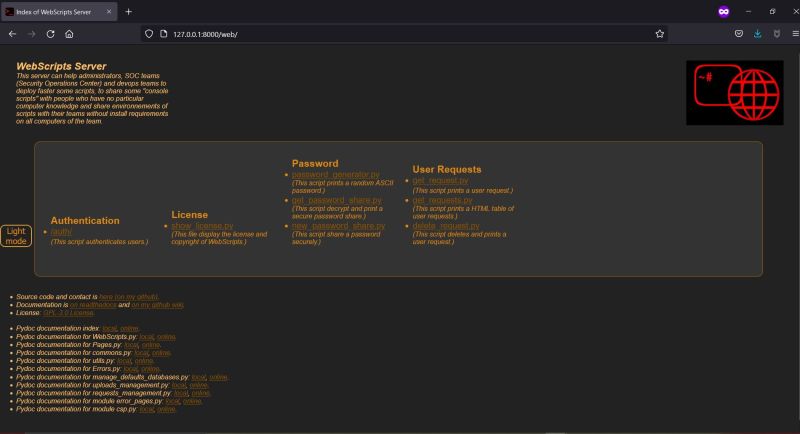800x434 pixels.
Task: Follow the 'here (on my github)' source link
Action: (129, 297)
